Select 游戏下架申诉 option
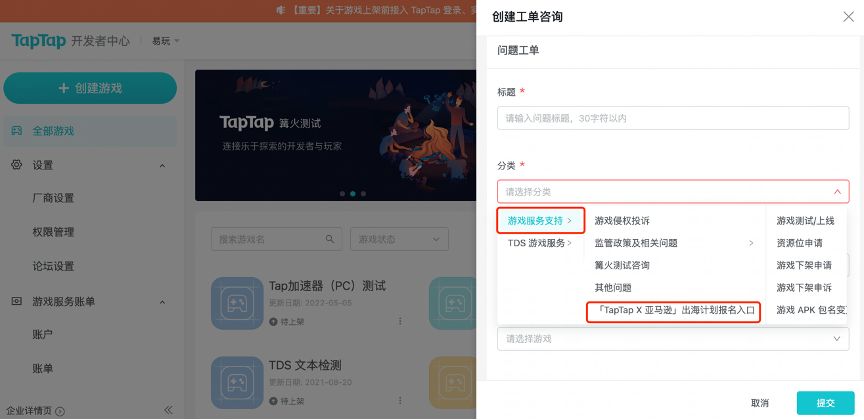The width and height of the screenshot is (864, 420). 804,287
